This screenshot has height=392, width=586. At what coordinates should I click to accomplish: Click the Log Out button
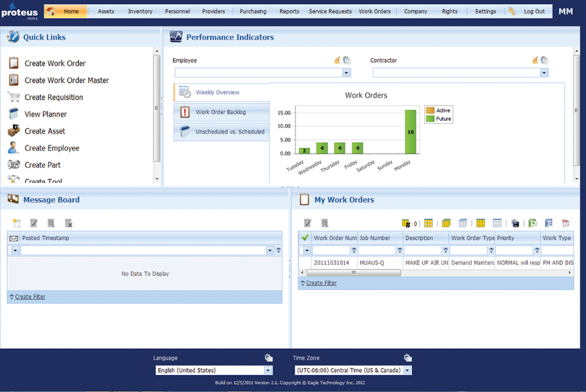tap(534, 11)
